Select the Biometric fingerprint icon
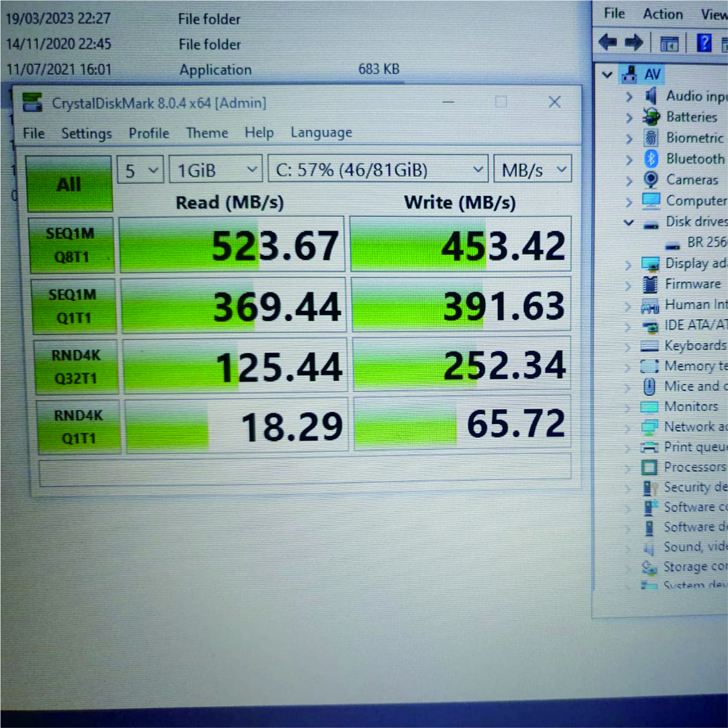 click(x=650, y=138)
